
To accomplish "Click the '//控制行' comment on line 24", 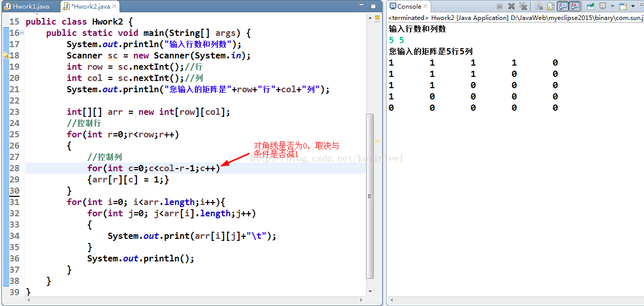I will [x=84, y=123].
